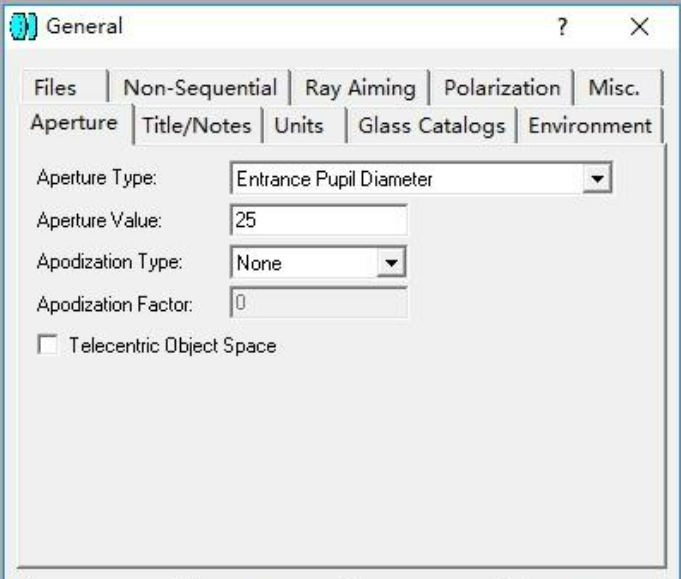Click the disabled Apodization Factor field
Image resolution: width=681 pixels, height=579 pixels.
pyautogui.click(x=319, y=303)
